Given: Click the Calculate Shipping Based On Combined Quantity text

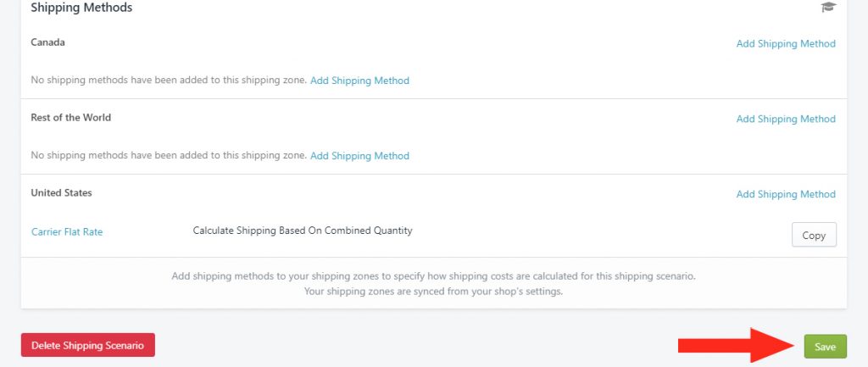Looking at the screenshot, I should point(303,231).
